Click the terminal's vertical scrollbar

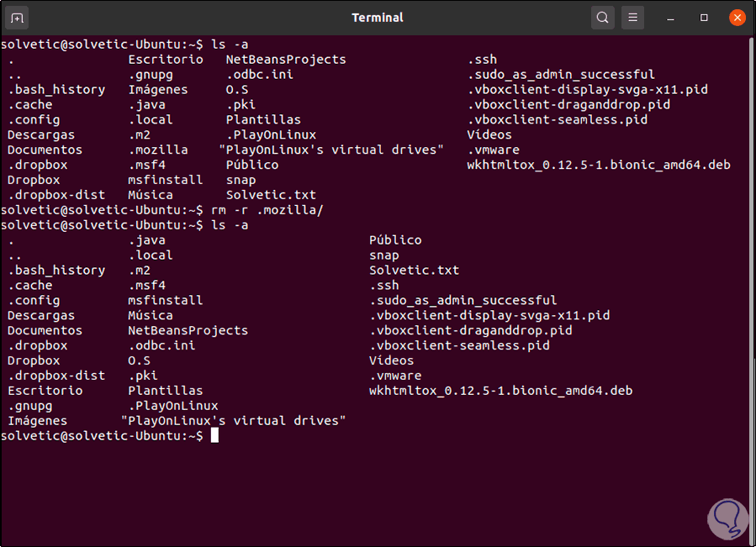pyautogui.click(x=752, y=252)
